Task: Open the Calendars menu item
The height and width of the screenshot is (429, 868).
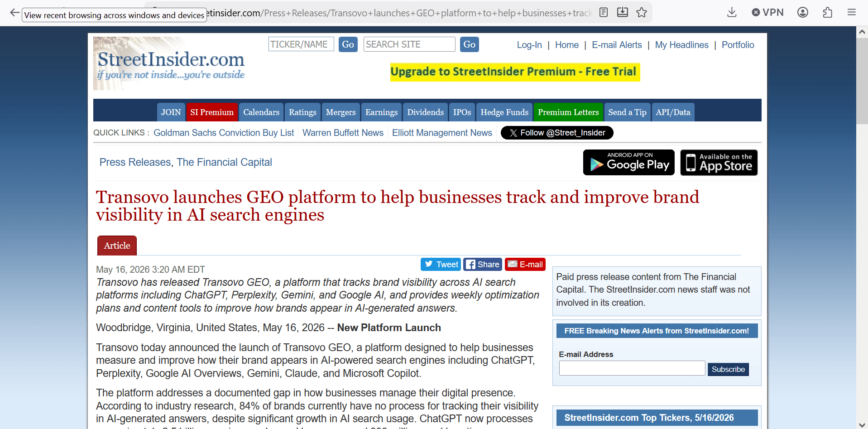Action: point(261,112)
